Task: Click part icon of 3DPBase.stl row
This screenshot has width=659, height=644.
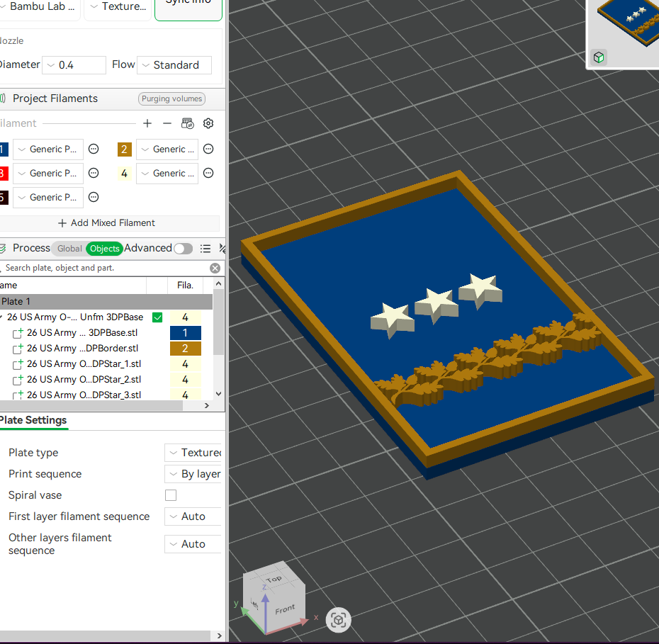Action: point(18,333)
